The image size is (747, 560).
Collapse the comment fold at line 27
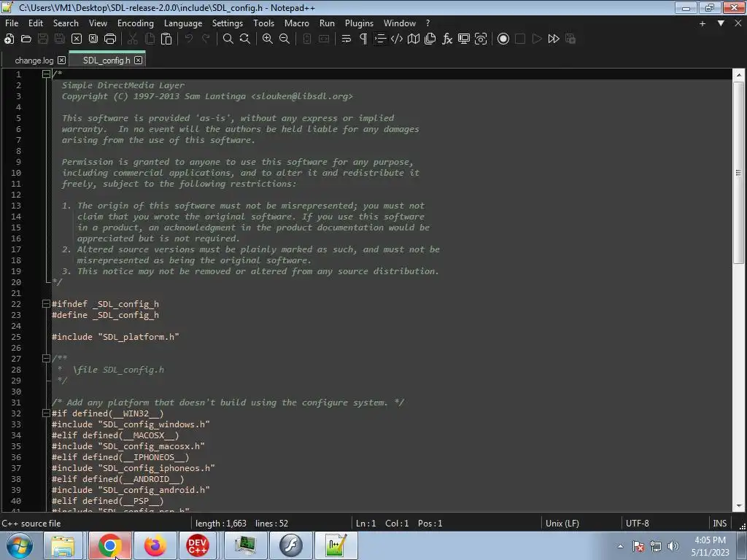coord(46,359)
